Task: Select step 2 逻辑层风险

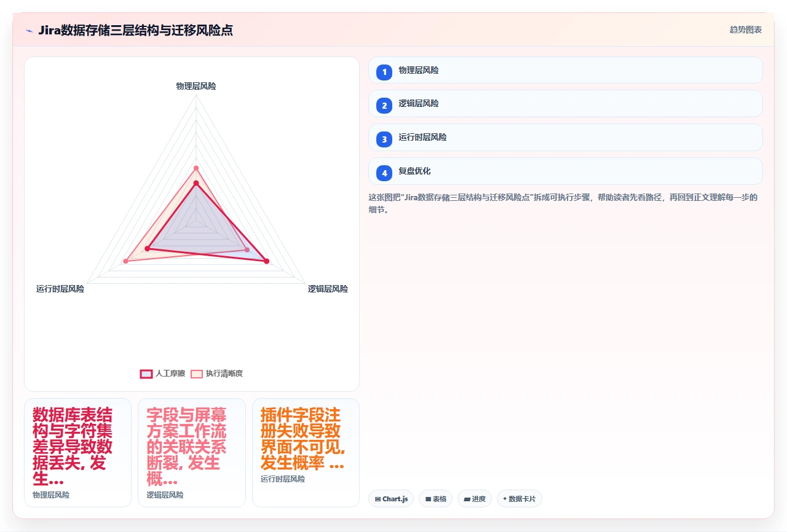Action: point(565,104)
